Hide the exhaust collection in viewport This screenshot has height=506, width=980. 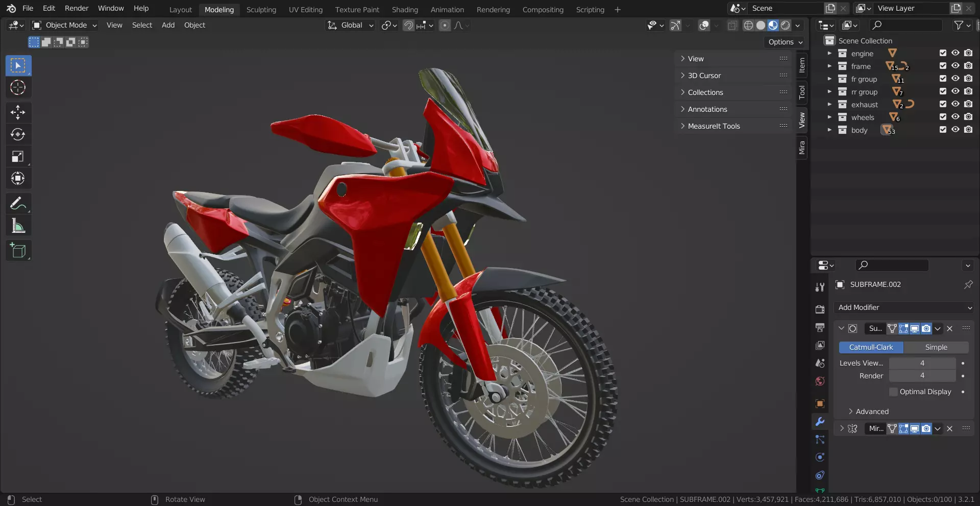[955, 104]
